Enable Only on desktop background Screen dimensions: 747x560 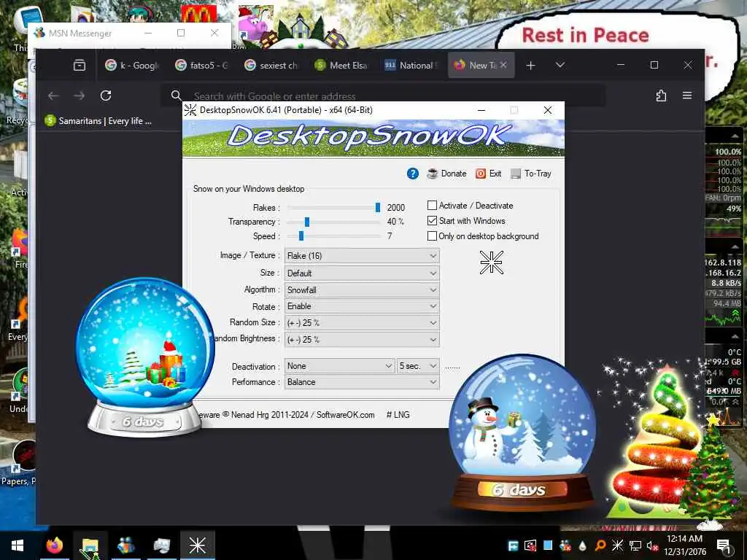pos(432,236)
